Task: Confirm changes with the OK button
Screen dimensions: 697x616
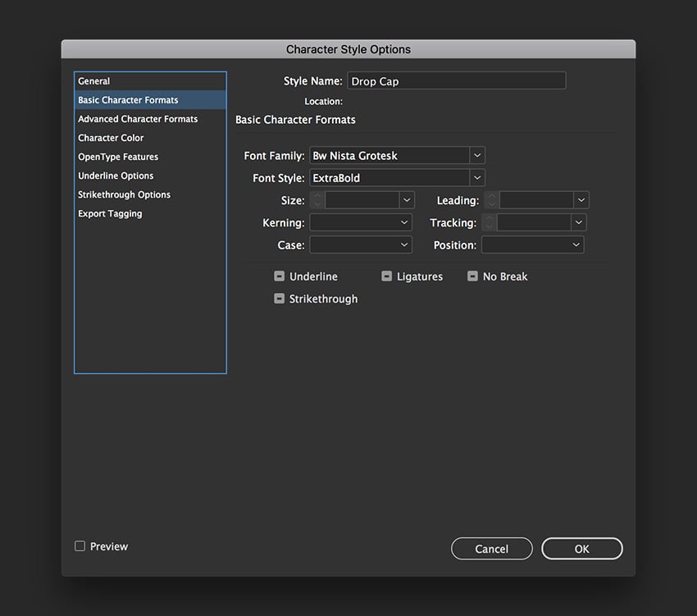Action: 581,548
